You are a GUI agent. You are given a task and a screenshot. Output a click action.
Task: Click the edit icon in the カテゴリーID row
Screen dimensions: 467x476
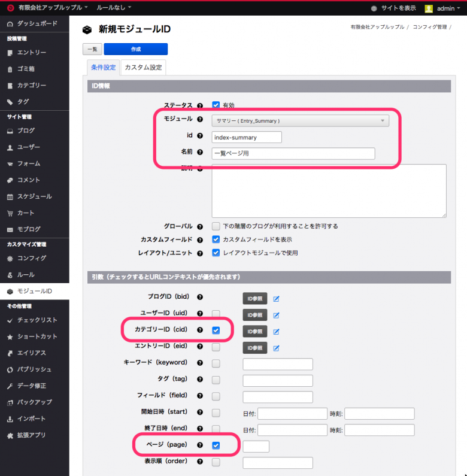(277, 331)
